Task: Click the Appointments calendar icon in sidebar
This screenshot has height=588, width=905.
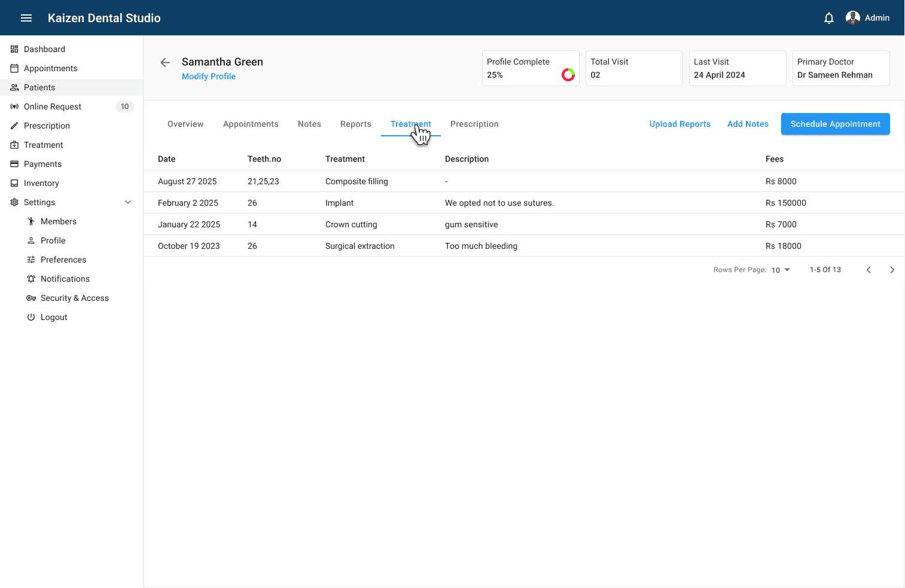Action: coord(14,68)
